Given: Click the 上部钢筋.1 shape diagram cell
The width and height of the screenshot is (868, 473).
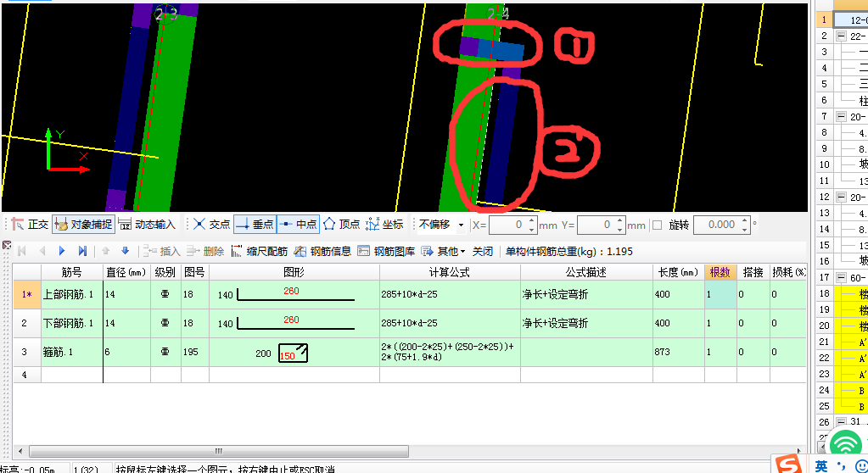Looking at the screenshot, I should coord(294,294).
